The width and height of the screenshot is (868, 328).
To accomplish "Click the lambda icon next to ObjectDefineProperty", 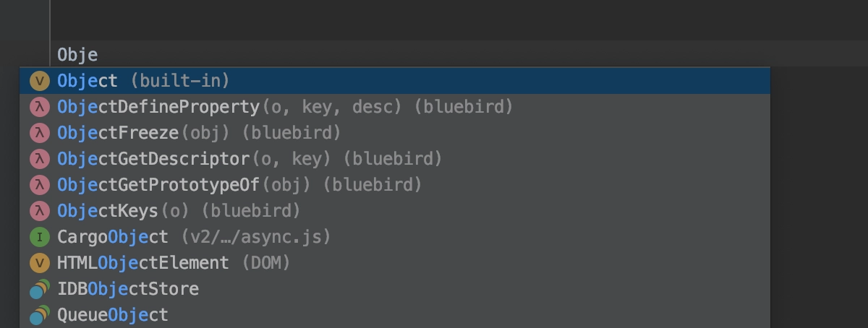I will pyautogui.click(x=39, y=106).
